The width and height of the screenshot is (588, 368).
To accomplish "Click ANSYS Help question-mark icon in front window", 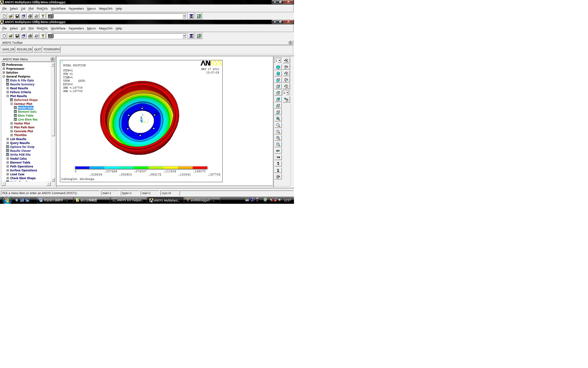I will [43, 36].
